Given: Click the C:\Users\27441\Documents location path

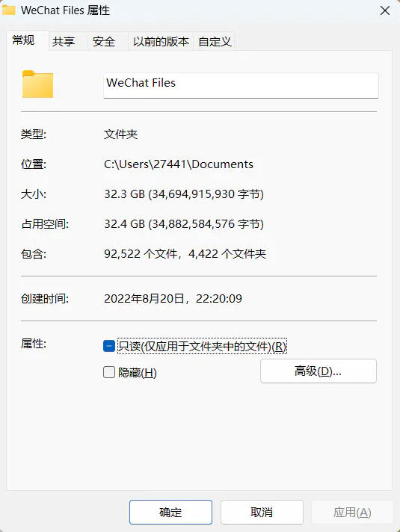Looking at the screenshot, I should click(179, 164).
